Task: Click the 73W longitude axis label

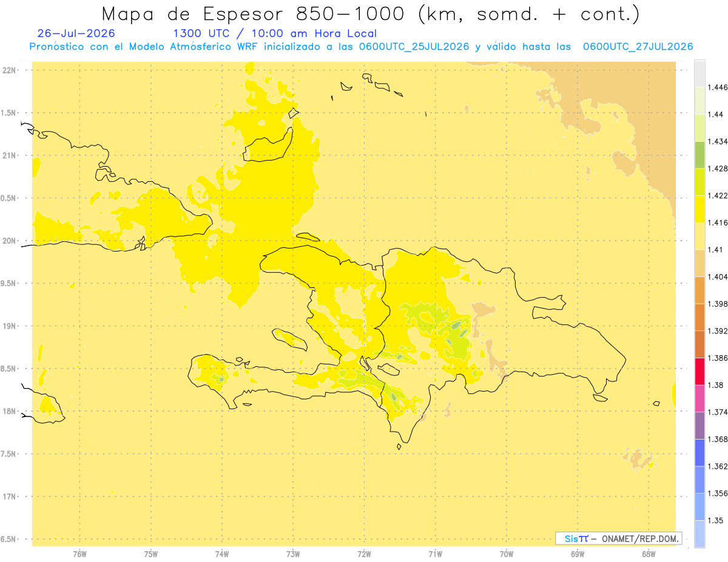Action: (293, 554)
